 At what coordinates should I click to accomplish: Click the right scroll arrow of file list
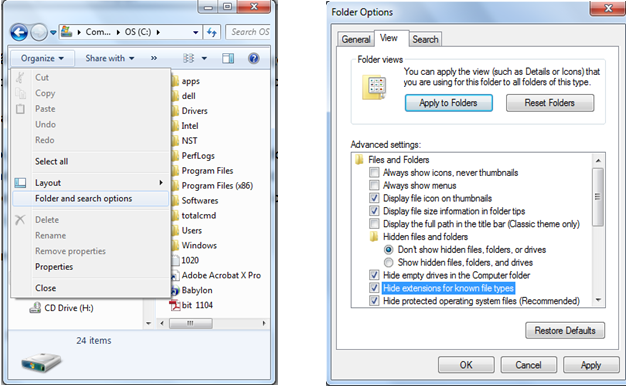(264, 323)
